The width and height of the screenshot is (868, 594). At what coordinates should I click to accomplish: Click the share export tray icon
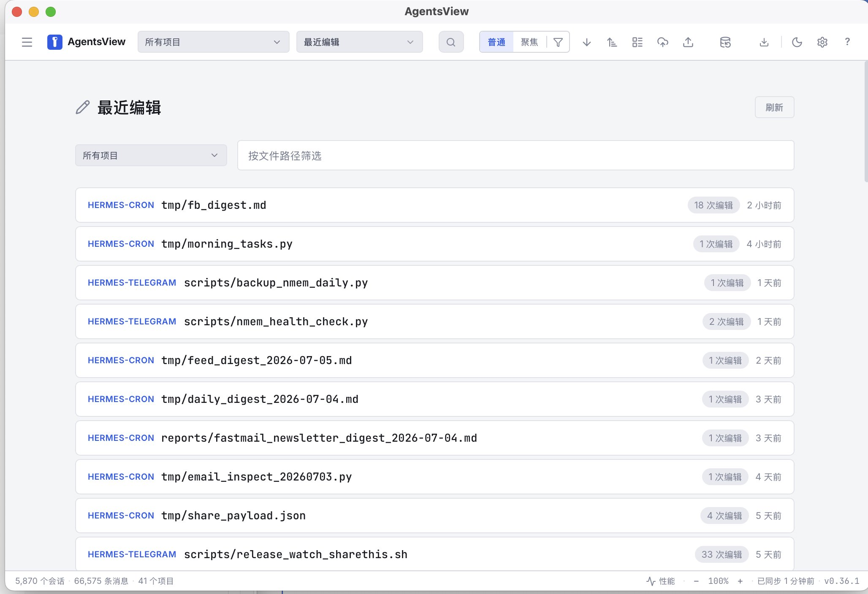coord(688,42)
